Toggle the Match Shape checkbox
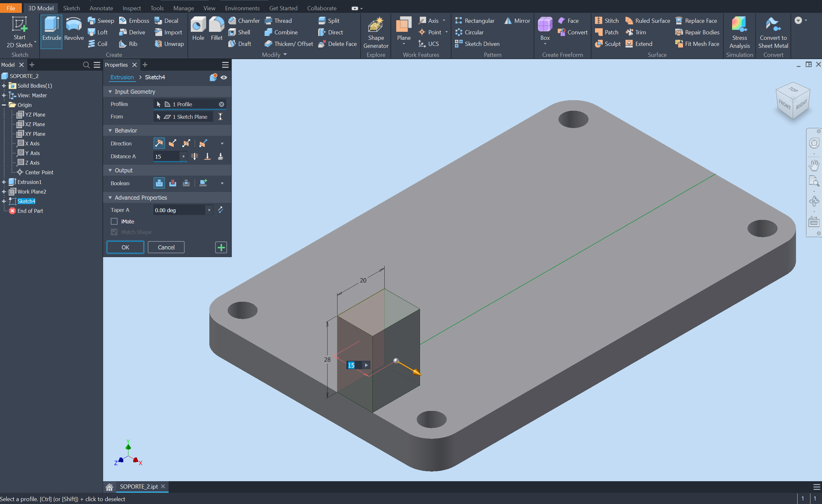The height and width of the screenshot is (504, 822). (114, 232)
